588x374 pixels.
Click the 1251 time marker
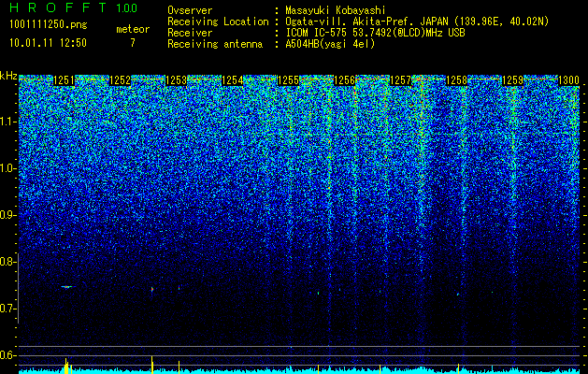pos(64,80)
